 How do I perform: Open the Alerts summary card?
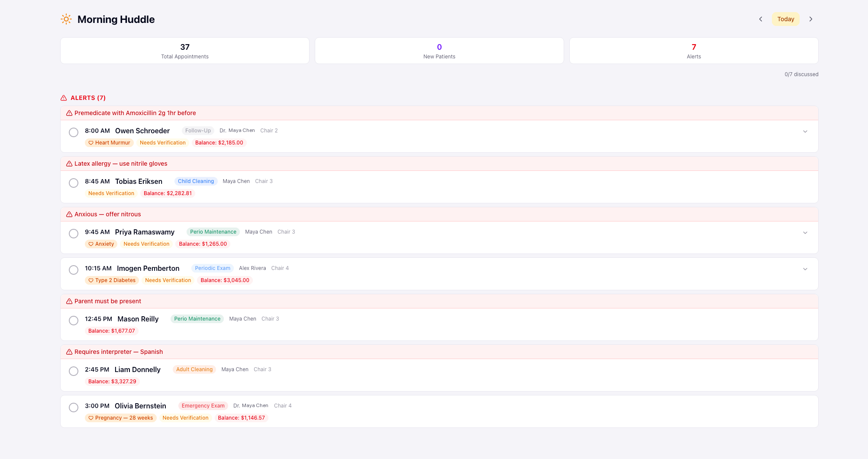pos(694,51)
